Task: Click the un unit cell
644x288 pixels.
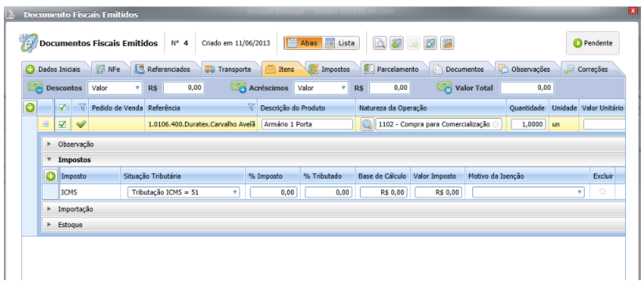Action: [x=564, y=124]
